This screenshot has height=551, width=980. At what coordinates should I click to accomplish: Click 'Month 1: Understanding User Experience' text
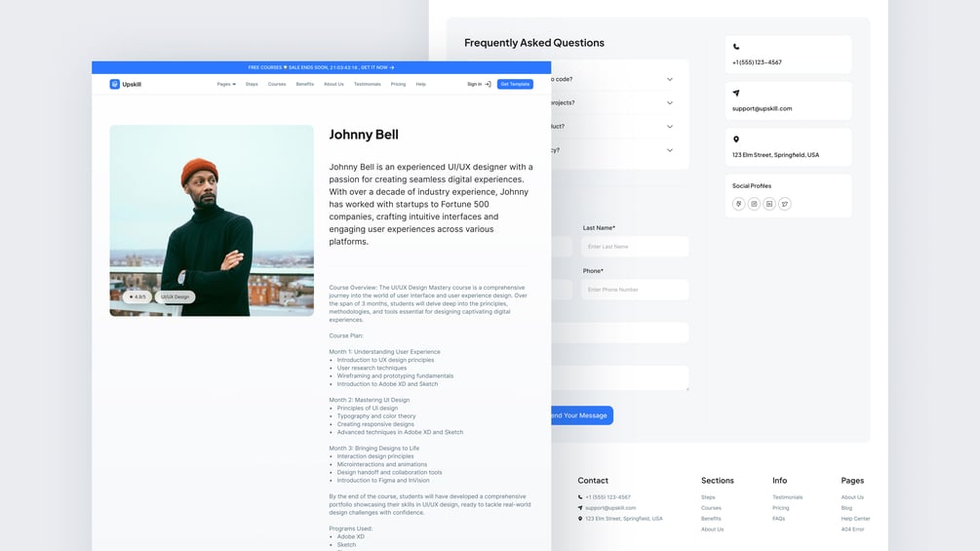pyautogui.click(x=384, y=352)
